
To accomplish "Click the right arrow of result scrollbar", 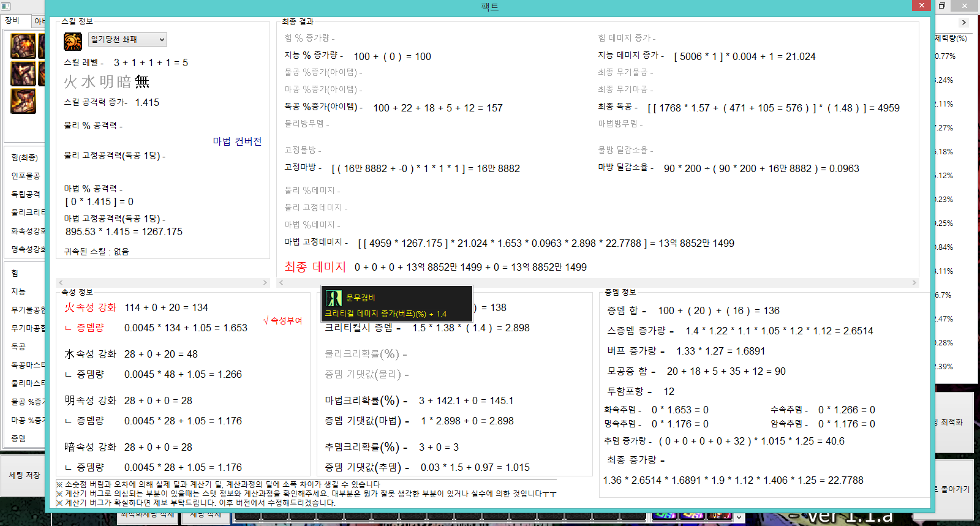I will (x=914, y=283).
